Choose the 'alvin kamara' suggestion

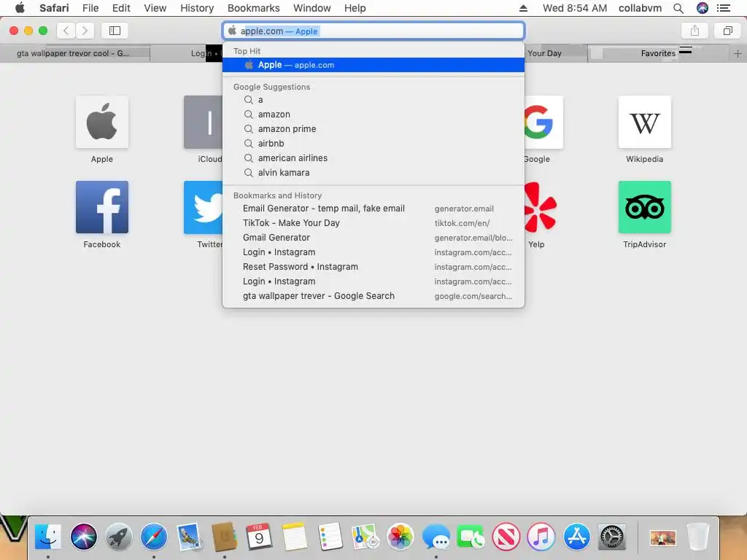coord(373,172)
